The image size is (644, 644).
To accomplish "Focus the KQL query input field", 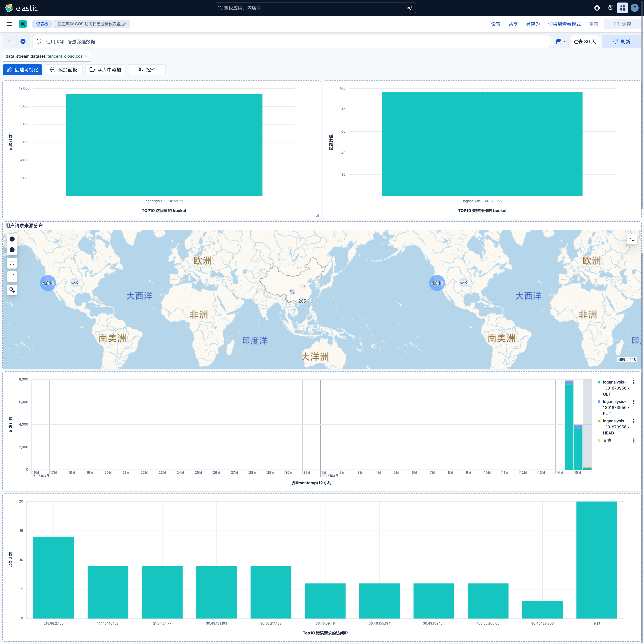I will pyautogui.click(x=291, y=42).
